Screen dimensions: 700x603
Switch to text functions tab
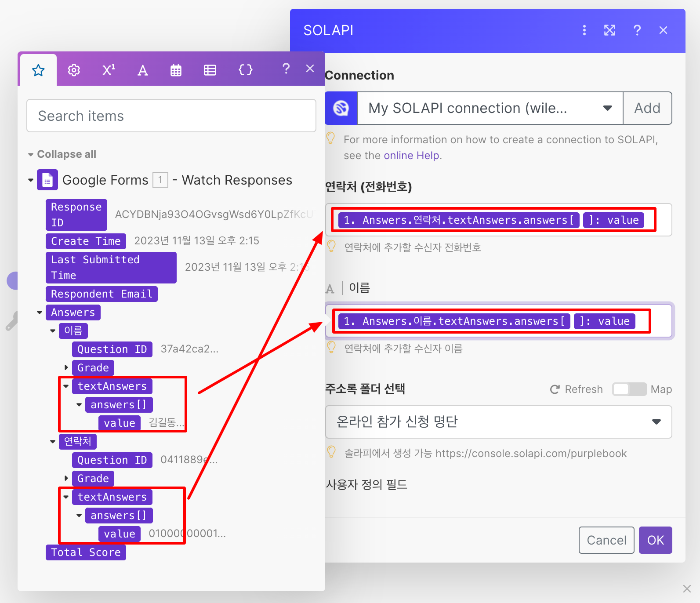pos(143,70)
